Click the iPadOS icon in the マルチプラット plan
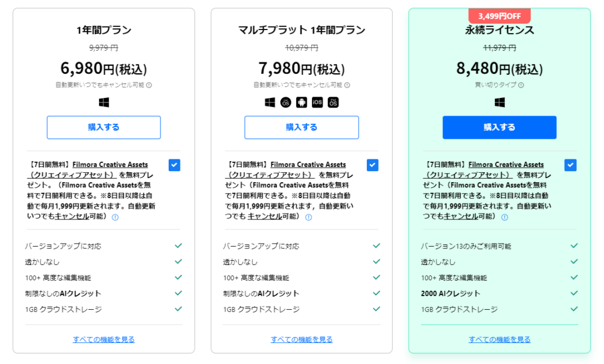604x364 pixels. (333, 103)
